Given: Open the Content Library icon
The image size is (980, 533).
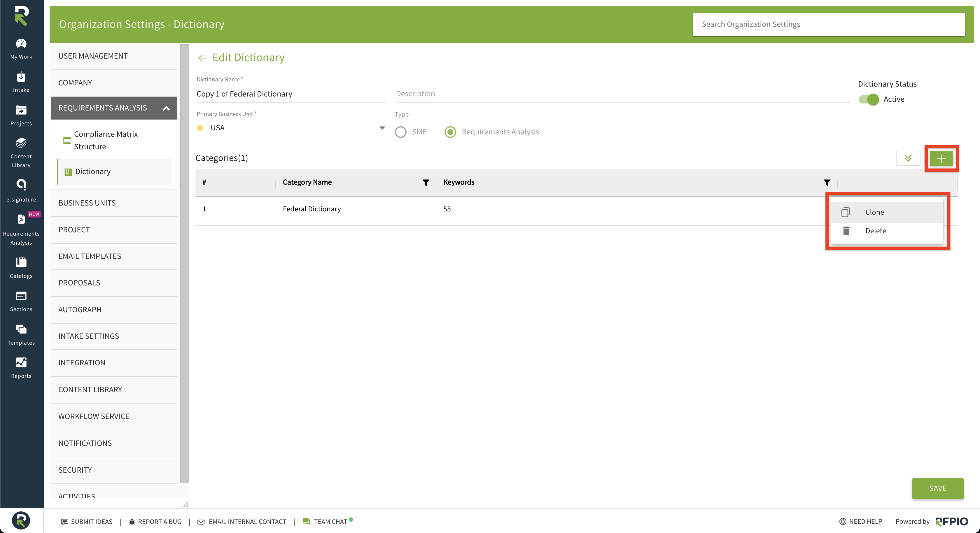Looking at the screenshot, I should pyautogui.click(x=21, y=143).
